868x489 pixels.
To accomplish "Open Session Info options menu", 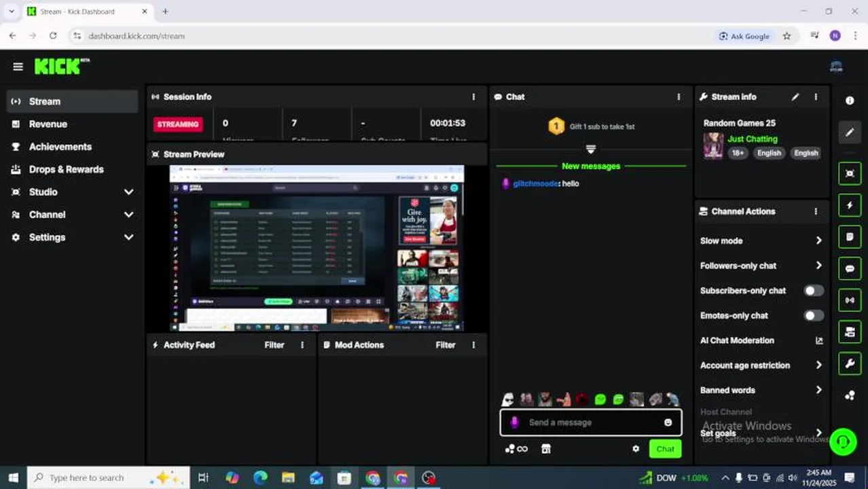I will pyautogui.click(x=473, y=97).
